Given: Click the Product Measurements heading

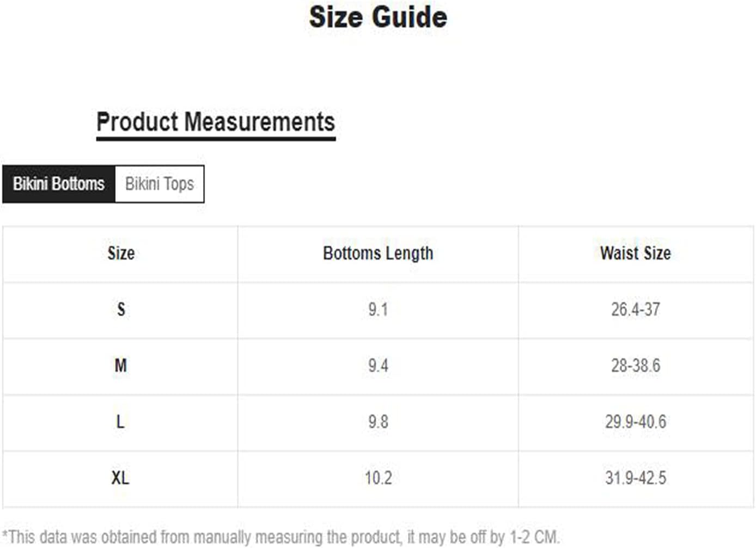Looking at the screenshot, I should [216, 122].
